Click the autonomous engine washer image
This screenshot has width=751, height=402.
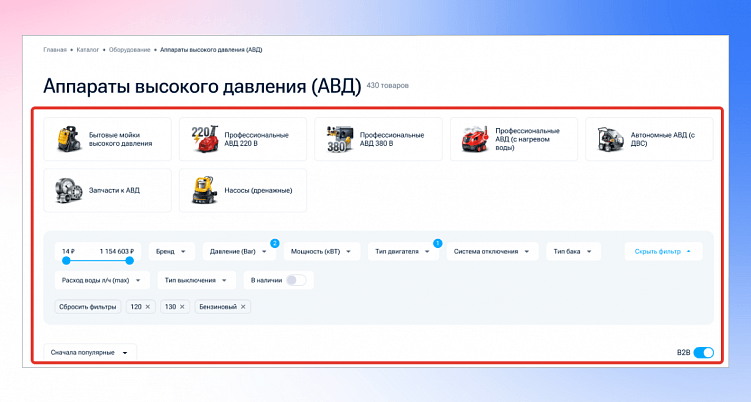point(611,139)
